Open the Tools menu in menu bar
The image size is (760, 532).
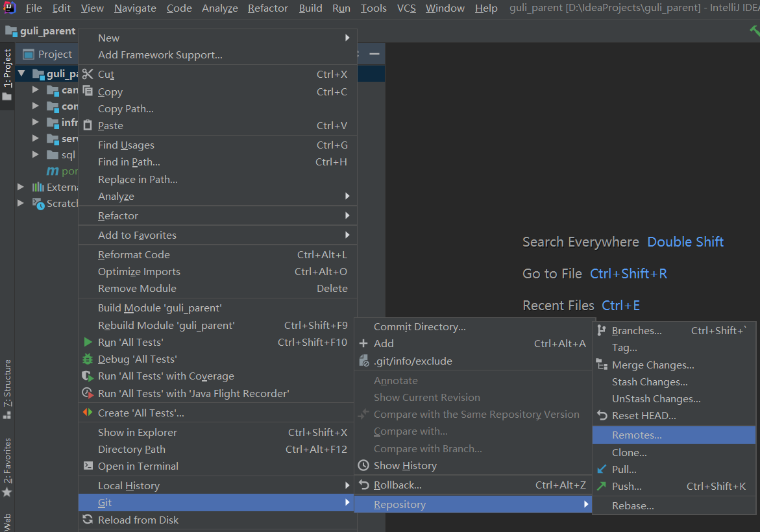click(x=374, y=8)
